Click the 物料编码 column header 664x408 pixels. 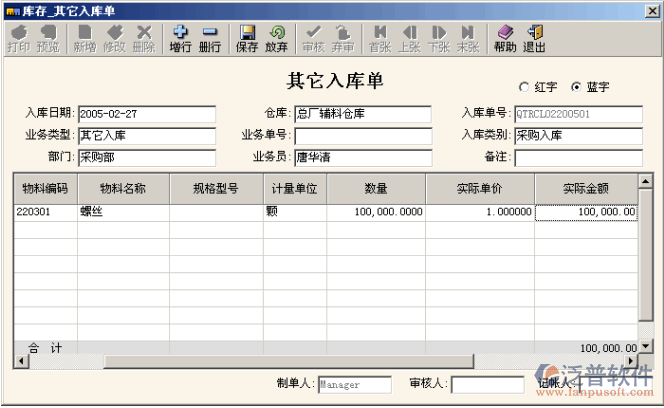[44, 187]
